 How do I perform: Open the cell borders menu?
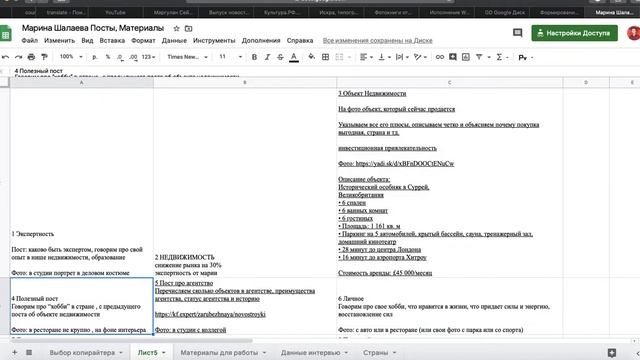pyautogui.click(x=325, y=57)
